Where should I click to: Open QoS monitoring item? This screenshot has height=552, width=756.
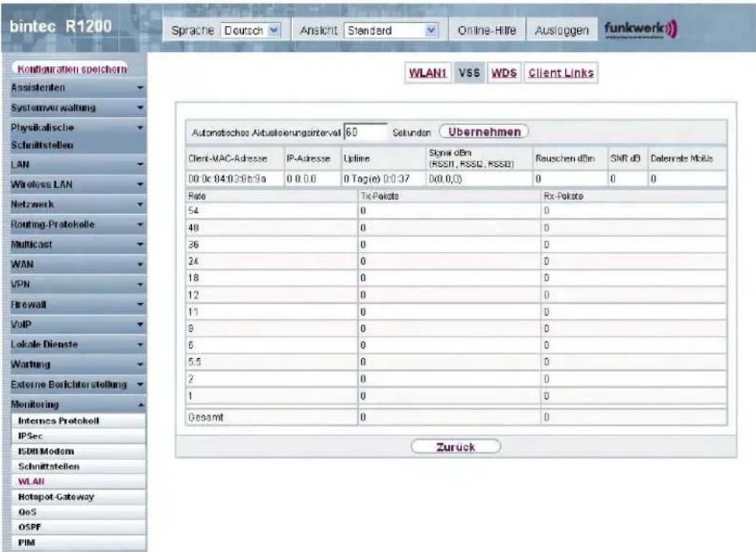coord(78,512)
